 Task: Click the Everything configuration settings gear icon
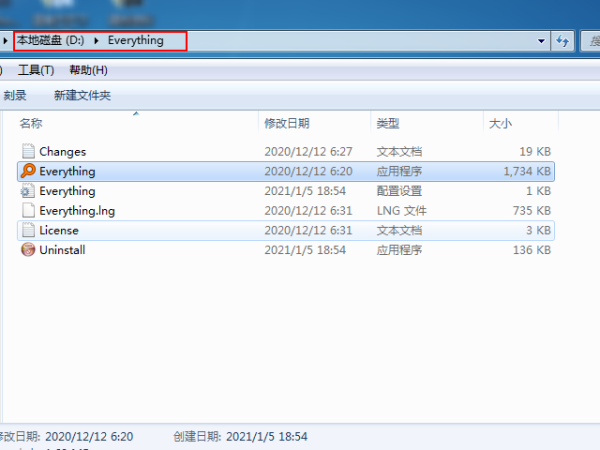[x=28, y=191]
